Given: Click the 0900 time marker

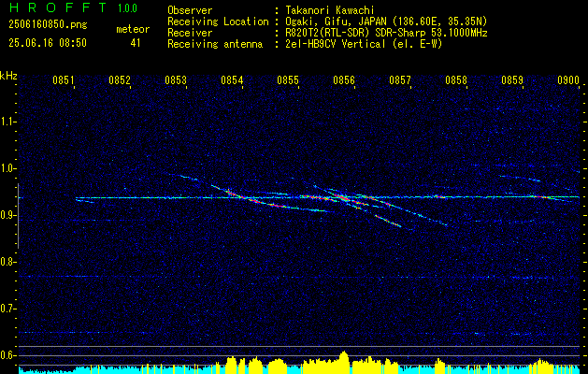Looking at the screenshot, I should click(568, 80).
